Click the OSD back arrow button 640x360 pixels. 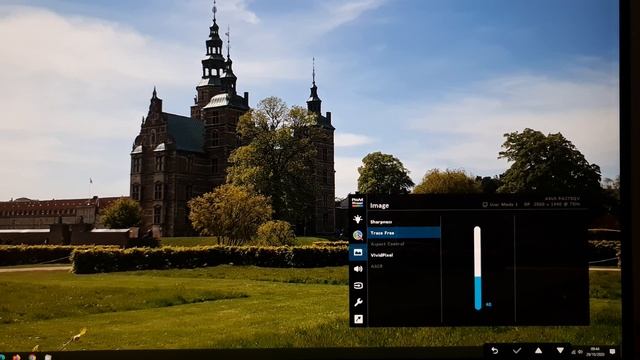tap(494, 351)
